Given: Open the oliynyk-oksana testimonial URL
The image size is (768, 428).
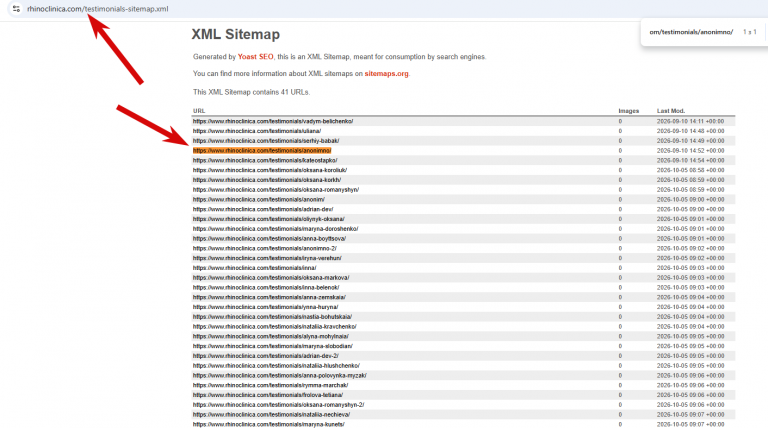Looking at the screenshot, I should [268, 219].
